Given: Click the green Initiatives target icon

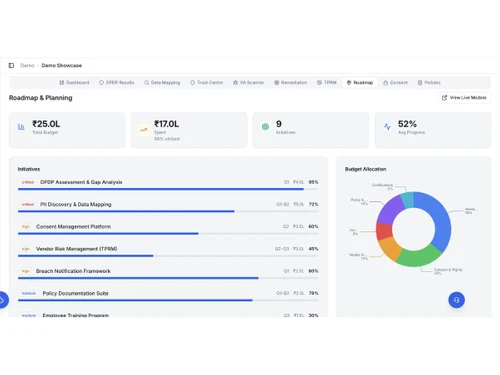Looking at the screenshot, I should [x=265, y=127].
